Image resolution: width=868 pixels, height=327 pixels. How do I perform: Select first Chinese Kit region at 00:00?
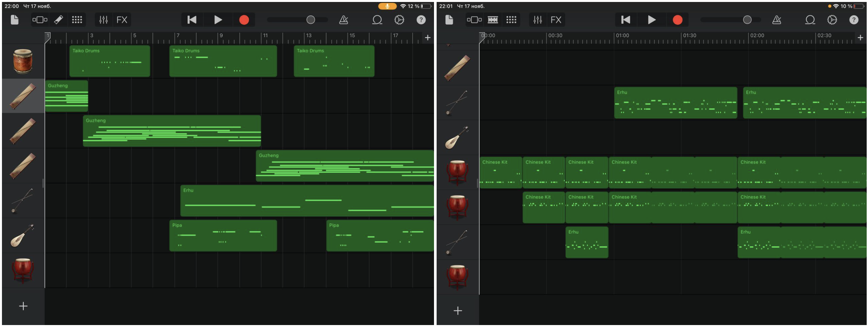pyautogui.click(x=501, y=173)
